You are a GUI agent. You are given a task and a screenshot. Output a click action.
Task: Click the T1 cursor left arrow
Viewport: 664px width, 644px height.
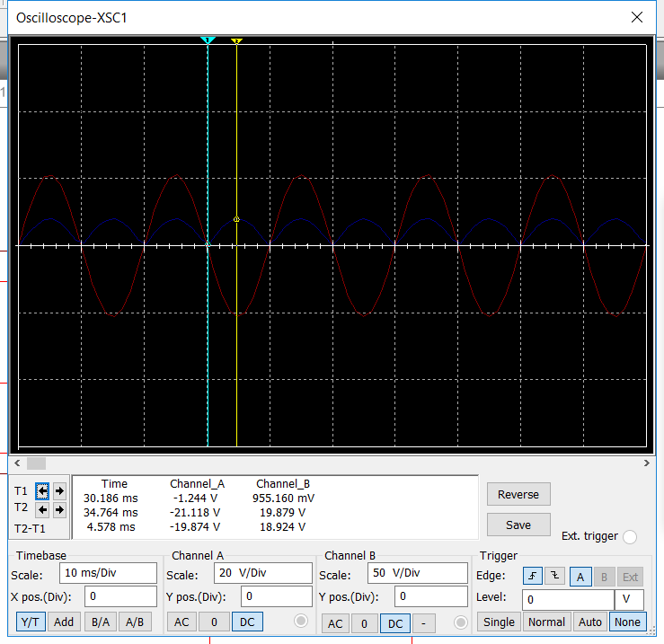click(x=42, y=490)
